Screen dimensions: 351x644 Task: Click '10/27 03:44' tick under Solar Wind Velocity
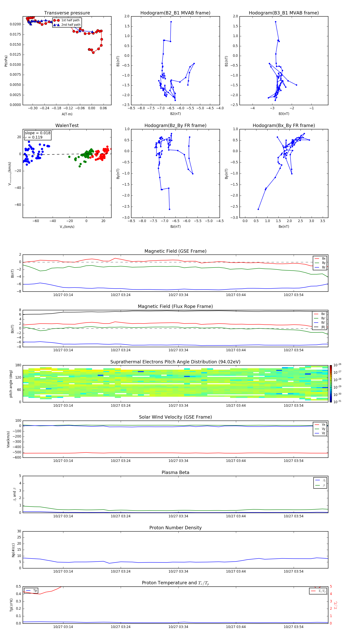pyautogui.click(x=236, y=461)
